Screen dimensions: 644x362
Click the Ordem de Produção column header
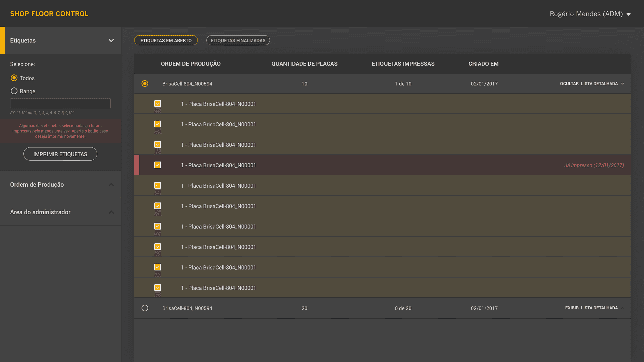(x=191, y=64)
